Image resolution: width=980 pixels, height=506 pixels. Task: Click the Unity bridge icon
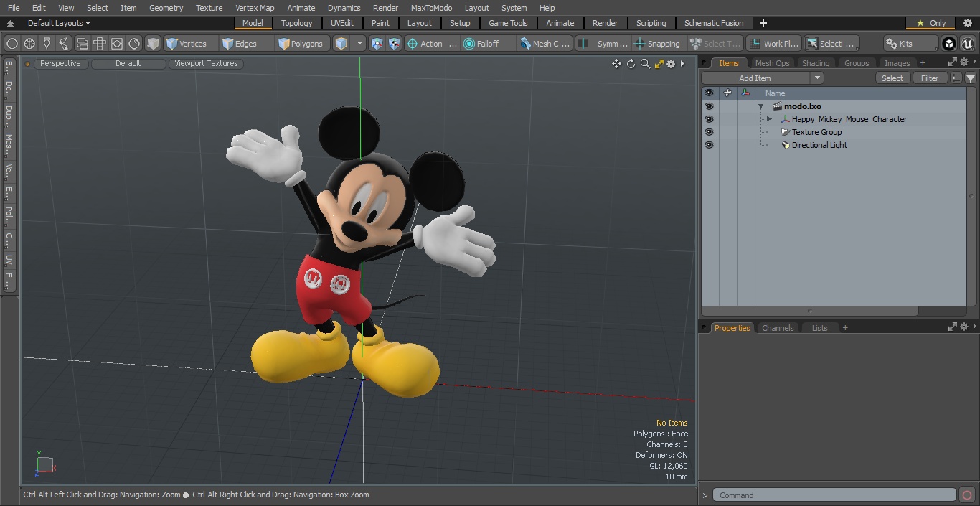(949, 44)
